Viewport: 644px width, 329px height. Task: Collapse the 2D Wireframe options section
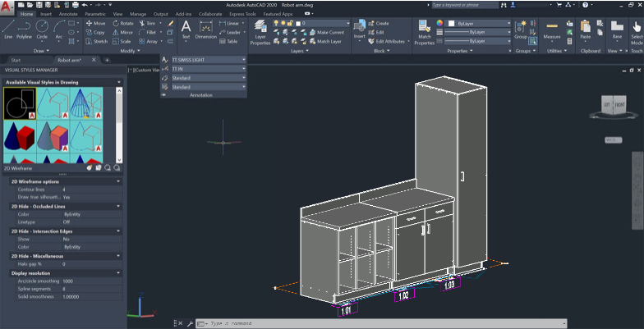120,181
